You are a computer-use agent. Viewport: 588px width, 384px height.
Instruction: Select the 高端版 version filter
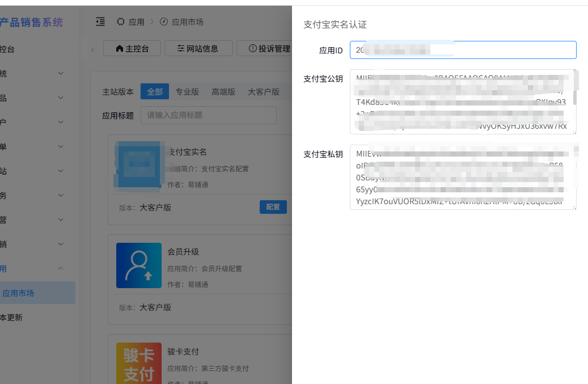click(x=223, y=92)
